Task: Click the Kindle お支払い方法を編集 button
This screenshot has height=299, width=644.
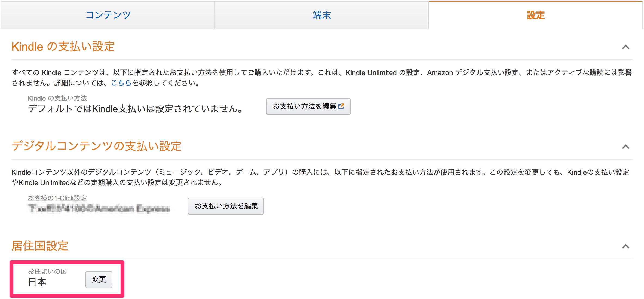Action: pyautogui.click(x=308, y=106)
